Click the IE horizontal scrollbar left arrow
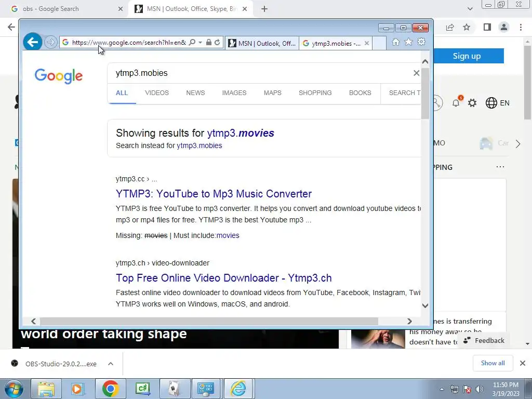The image size is (532, 399). click(x=33, y=321)
